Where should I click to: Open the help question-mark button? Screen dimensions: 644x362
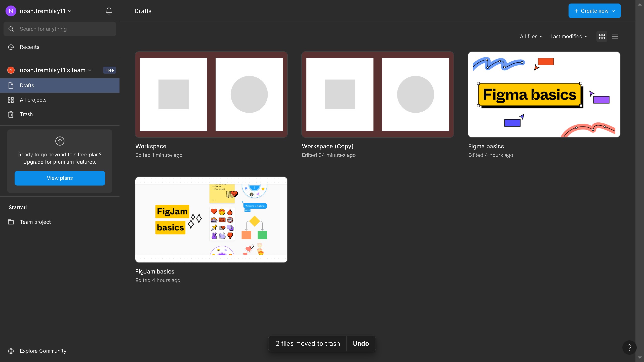[x=629, y=347]
